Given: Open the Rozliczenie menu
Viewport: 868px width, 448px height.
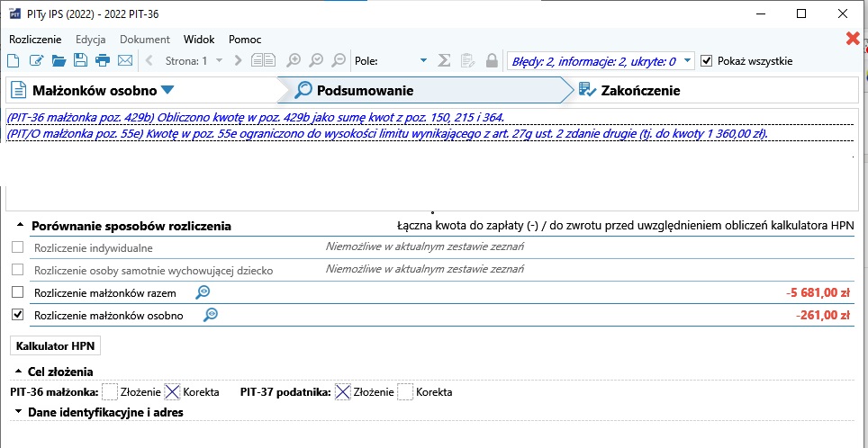Looking at the screenshot, I should pyautogui.click(x=35, y=40).
